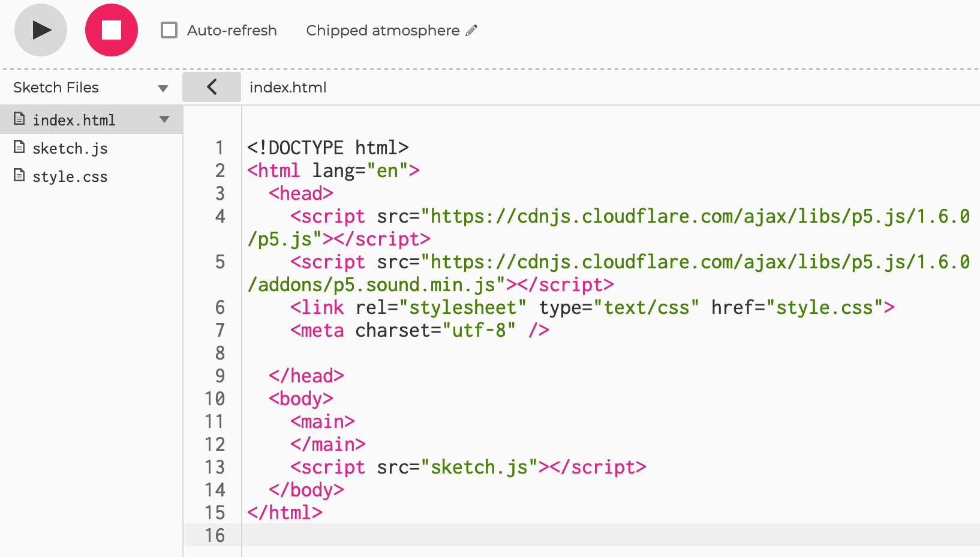The width and height of the screenshot is (980, 557).
Task: Collapse the sidebar with the left chevron
Action: 212,87
